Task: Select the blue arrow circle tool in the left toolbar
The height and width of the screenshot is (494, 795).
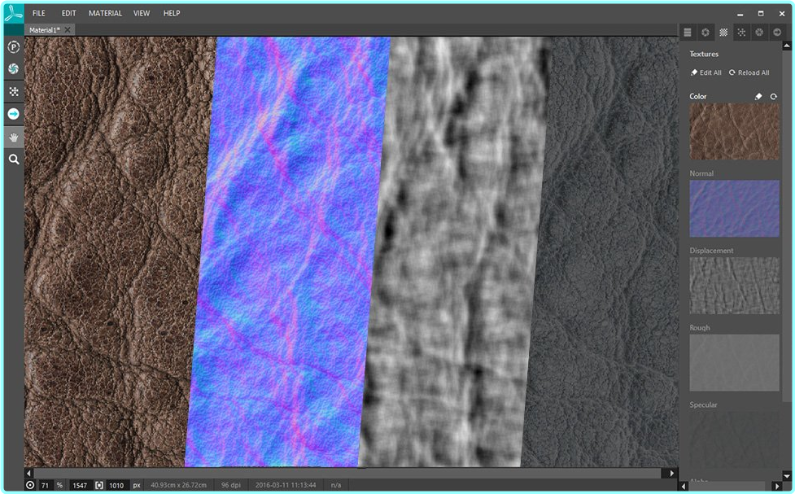Action: pyautogui.click(x=14, y=114)
